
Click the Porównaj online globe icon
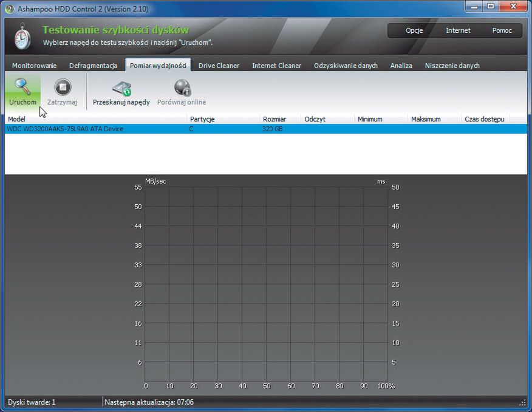pos(183,88)
